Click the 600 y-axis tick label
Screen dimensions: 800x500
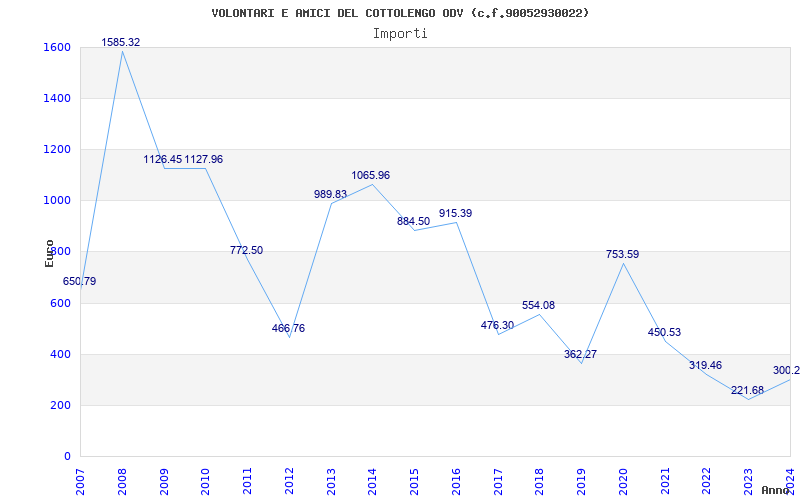click(58, 303)
